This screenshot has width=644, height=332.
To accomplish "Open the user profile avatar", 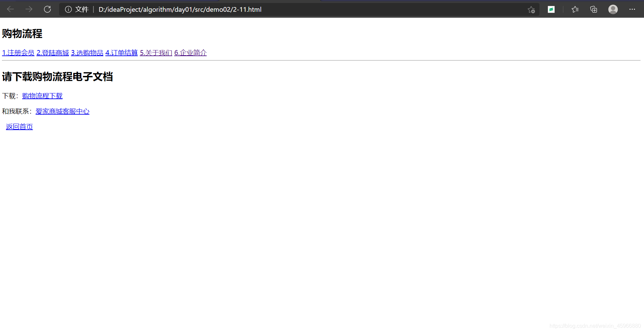I will [613, 9].
